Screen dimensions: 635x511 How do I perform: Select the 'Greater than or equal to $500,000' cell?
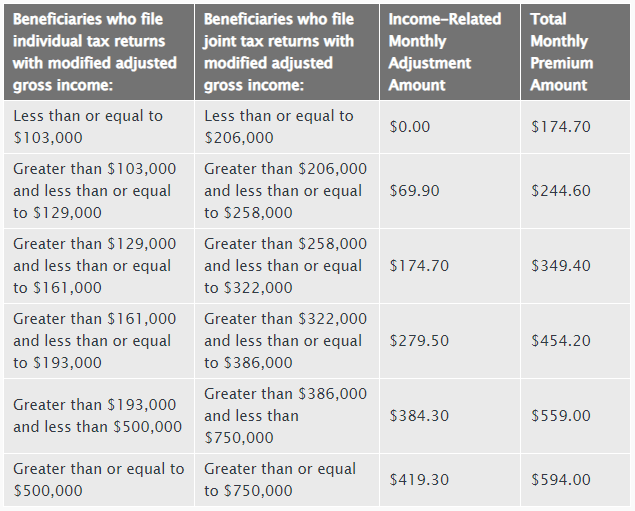tap(99, 480)
